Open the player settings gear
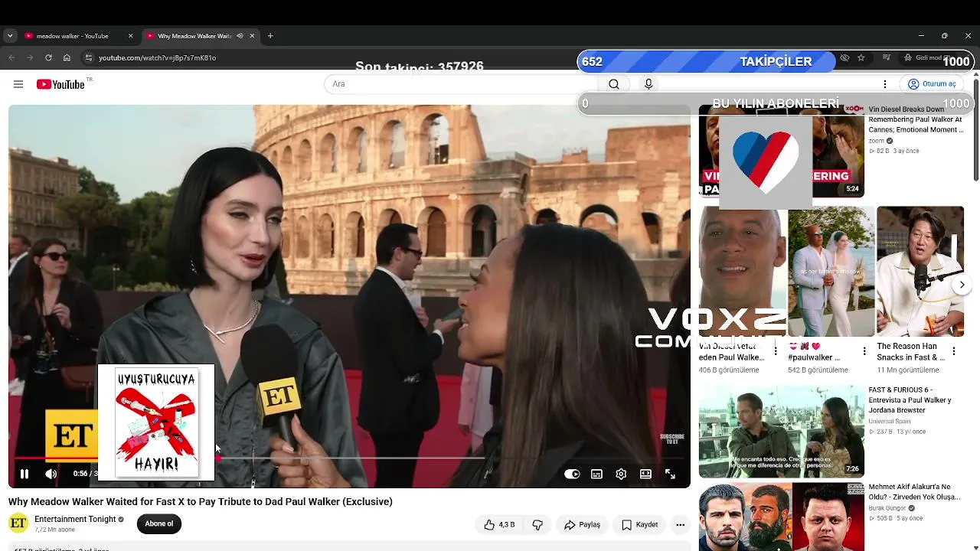980x551 pixels. click(x=621, y=474)
